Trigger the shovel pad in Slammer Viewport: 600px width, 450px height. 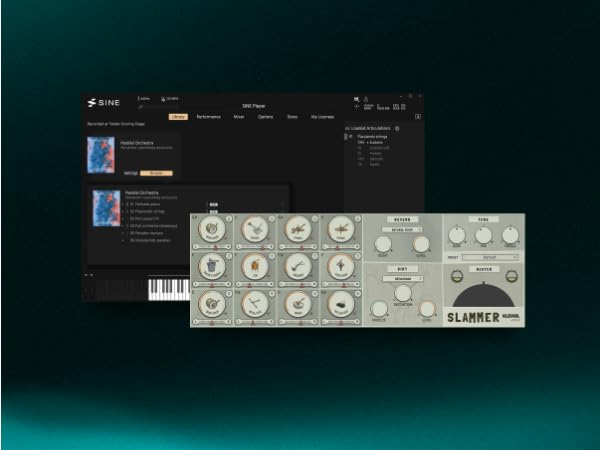tap(255, 229)
